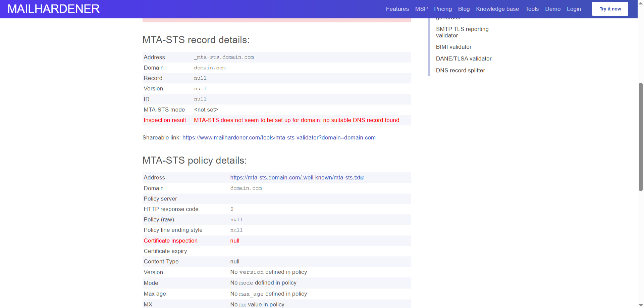Open the DNS record splitter tool

[461, 71]
